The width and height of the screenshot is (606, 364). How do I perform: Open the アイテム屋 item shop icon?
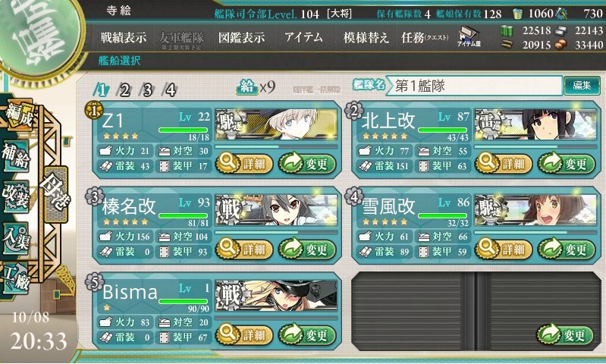click(x=469, y=37)
